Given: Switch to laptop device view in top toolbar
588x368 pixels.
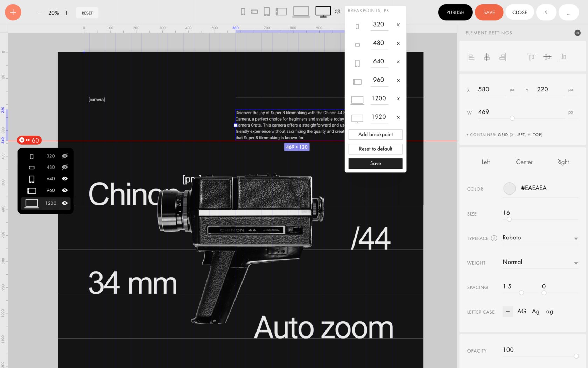Looking at the screenshot, I should click(301, 12).
